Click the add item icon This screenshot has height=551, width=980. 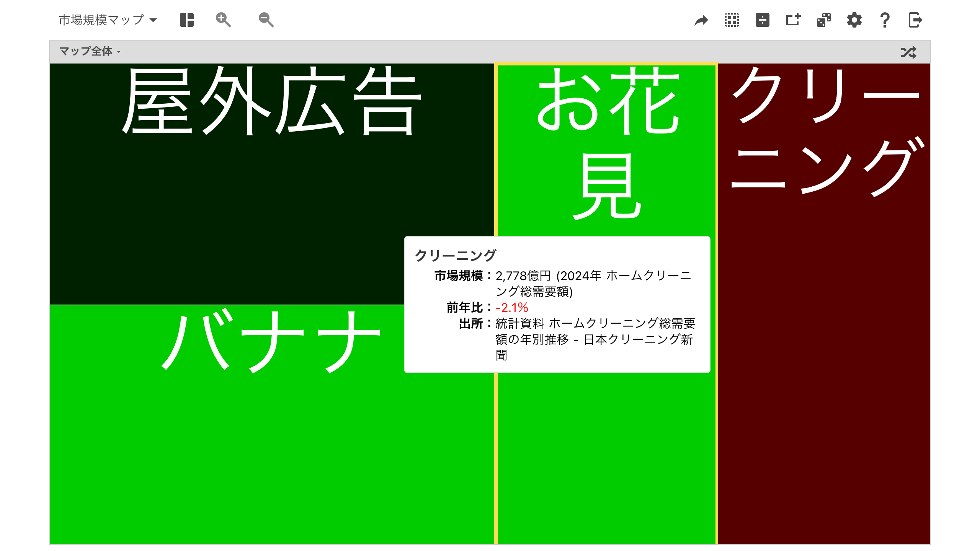(x=793, y=20)
